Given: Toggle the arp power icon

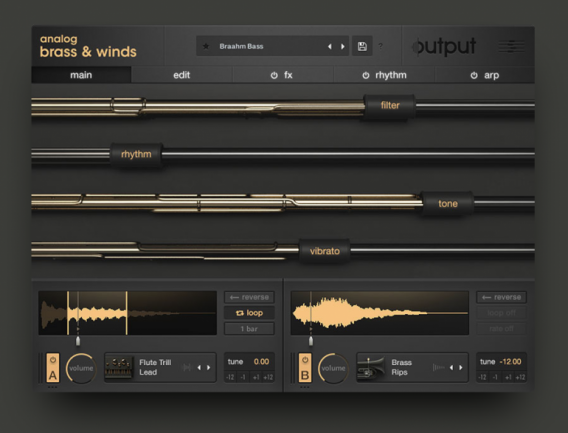Looking at the screenshot, I should tap(474, 75).
